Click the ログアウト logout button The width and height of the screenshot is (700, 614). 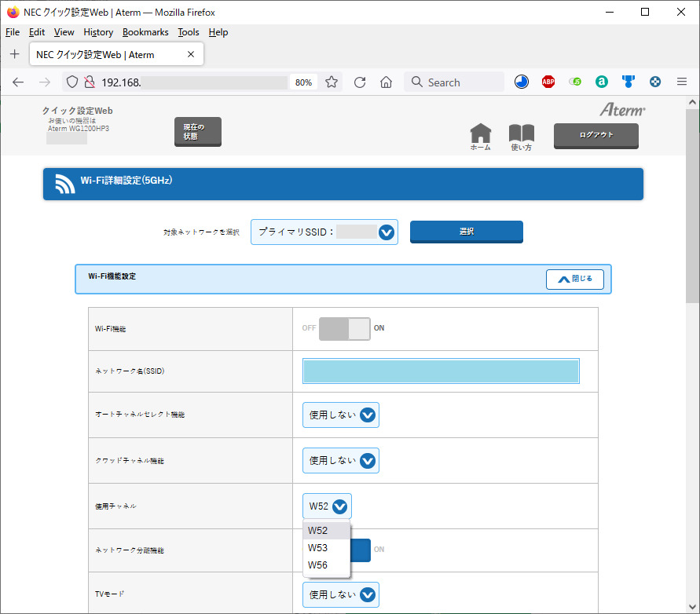click(x=596, y=135)
